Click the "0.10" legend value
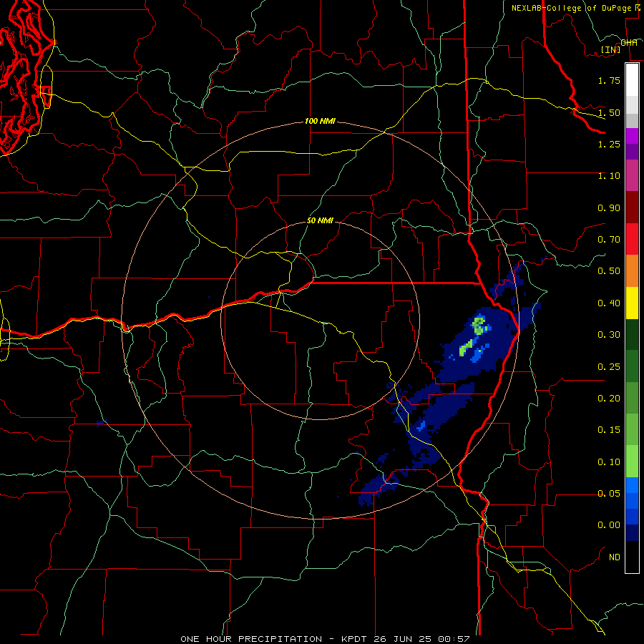644x644 pixels. click(609, 462)
